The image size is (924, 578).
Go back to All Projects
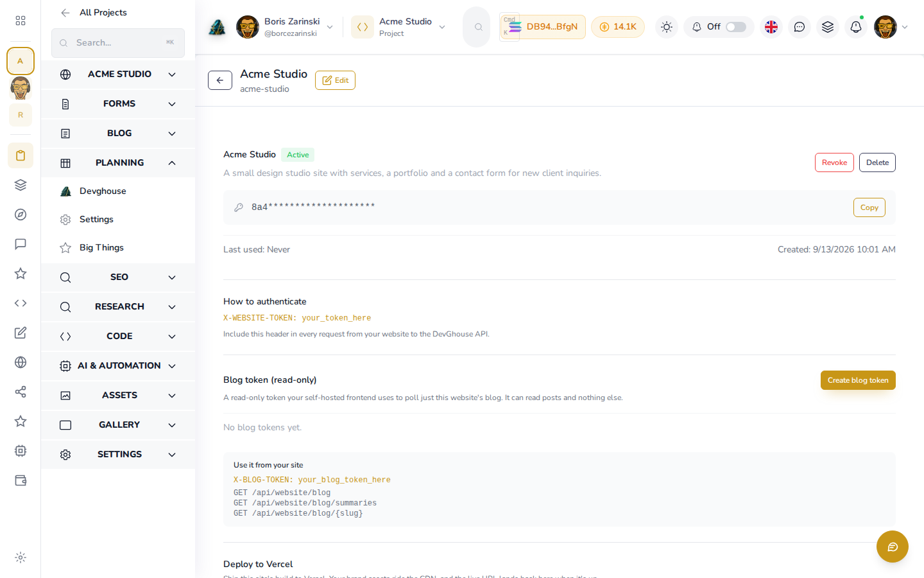(94, 12)
